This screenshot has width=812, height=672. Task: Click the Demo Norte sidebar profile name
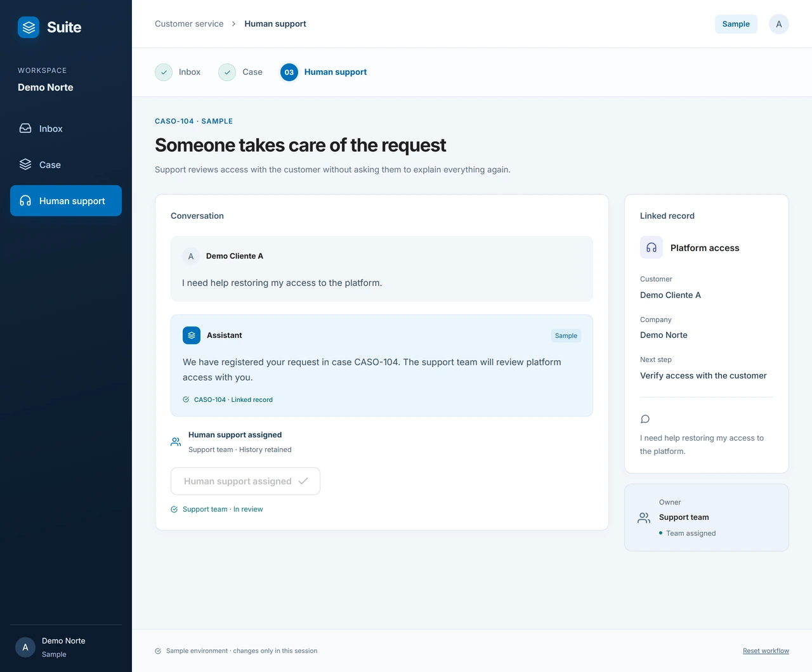(x=63, y=641)
